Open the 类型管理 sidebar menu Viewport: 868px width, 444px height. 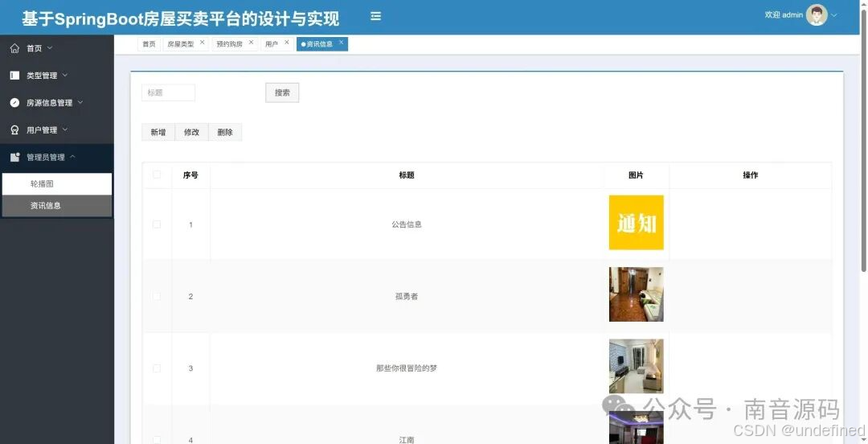[57, 76]
